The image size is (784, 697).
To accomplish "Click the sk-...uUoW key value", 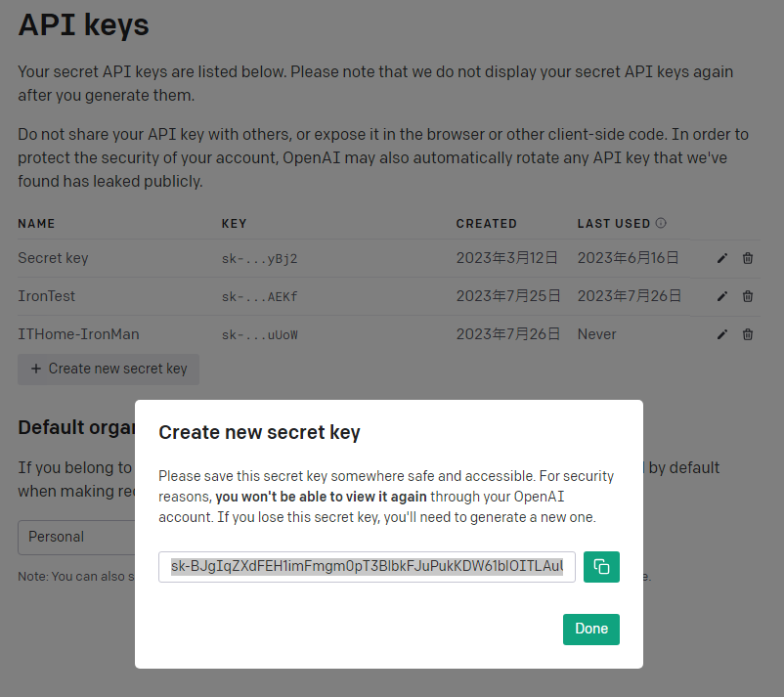I will [x=259, y=334].
